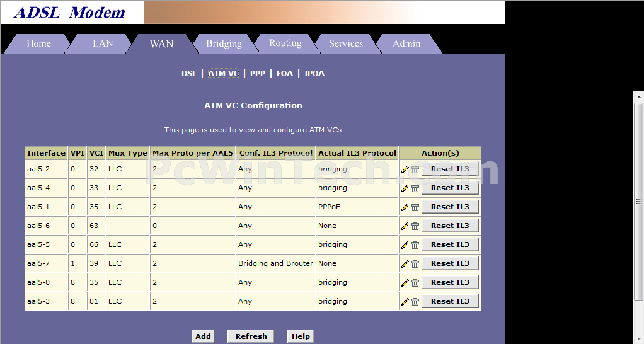
Task: Open the PPP submenu link
Action: tap(258, 74)
